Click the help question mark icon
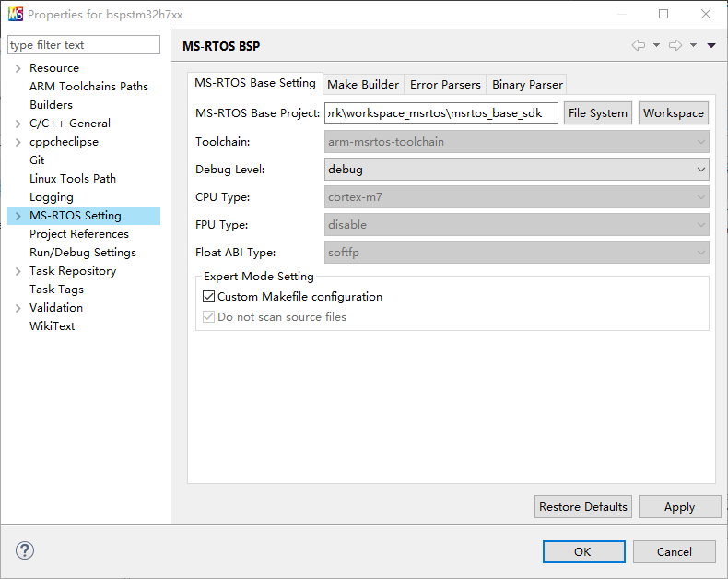Viewport: 728px width, 579px height. coord(25,550)
